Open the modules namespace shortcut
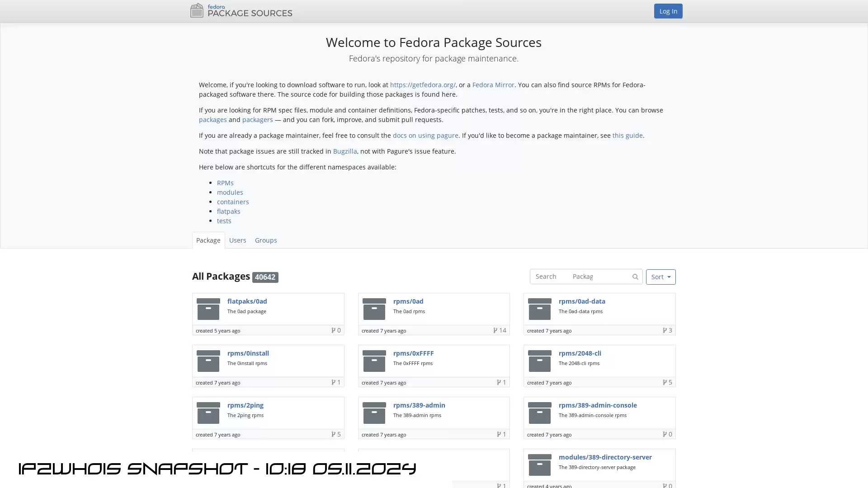Screen dimensions: 868x488 click(230, 192)
